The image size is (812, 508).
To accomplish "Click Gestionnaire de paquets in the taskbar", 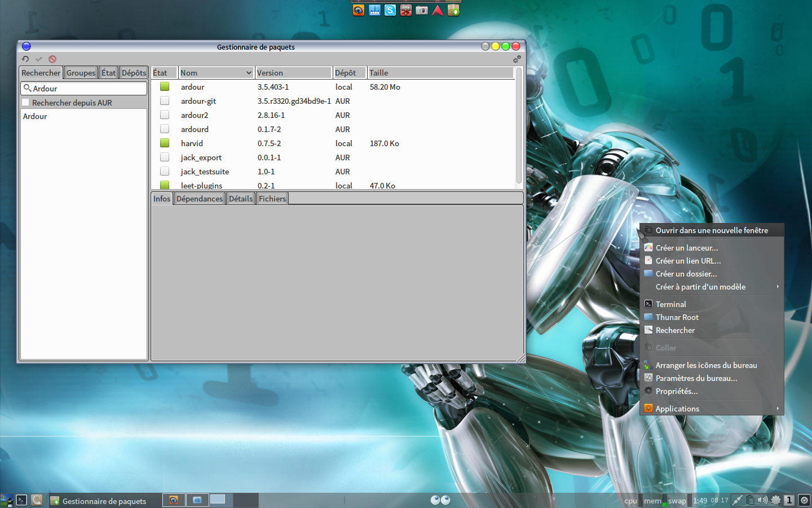I will (x=104, y=501).
